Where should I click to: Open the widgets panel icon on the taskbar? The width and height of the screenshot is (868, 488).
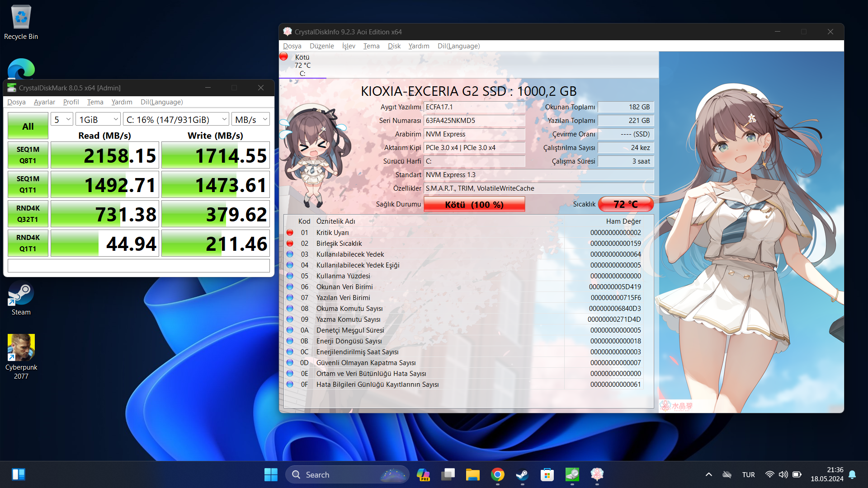click(19, 474)
